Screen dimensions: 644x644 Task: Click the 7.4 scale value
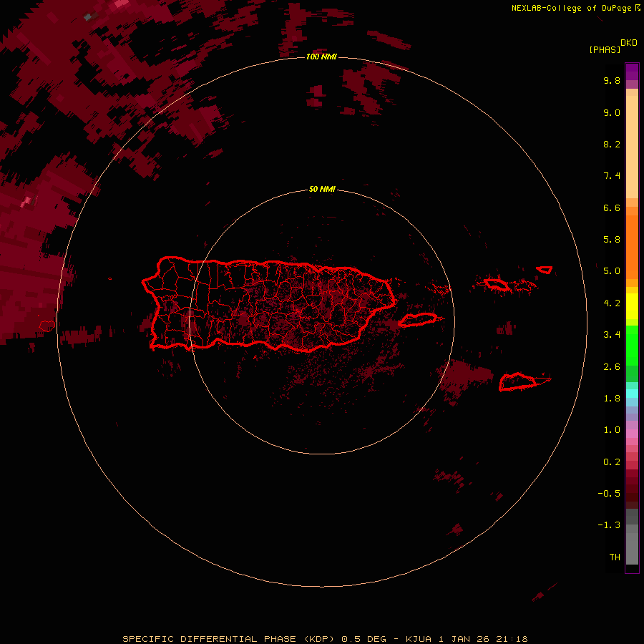pyautogui.click(x=612, y=176)
